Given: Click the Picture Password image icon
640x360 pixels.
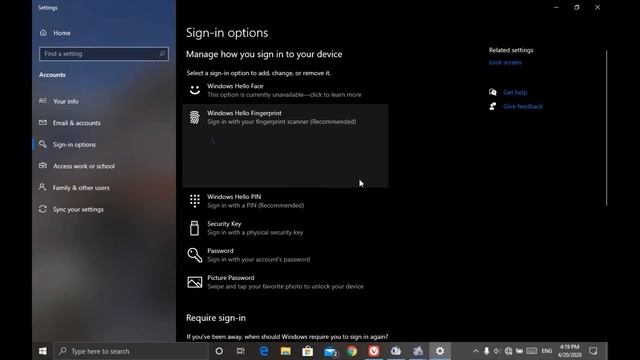Looking at the screenshot, I should [195, 282].
